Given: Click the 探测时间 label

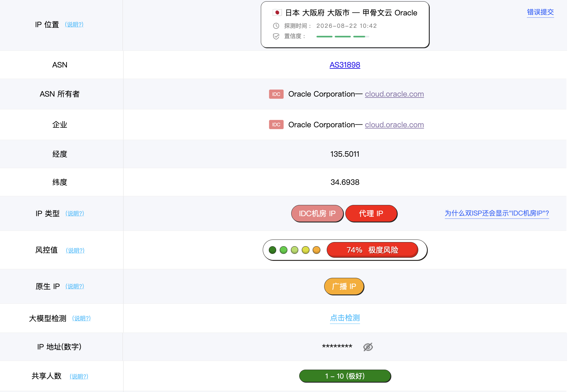Looking at the screenshot, I should [297, 26].
